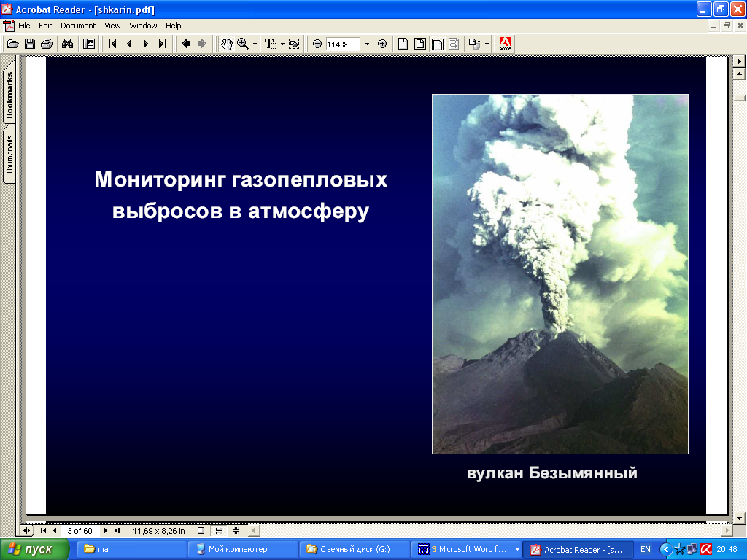Screen dimensions: 747x560
Task: Select the Hand tool
Action: coord(226,44)
